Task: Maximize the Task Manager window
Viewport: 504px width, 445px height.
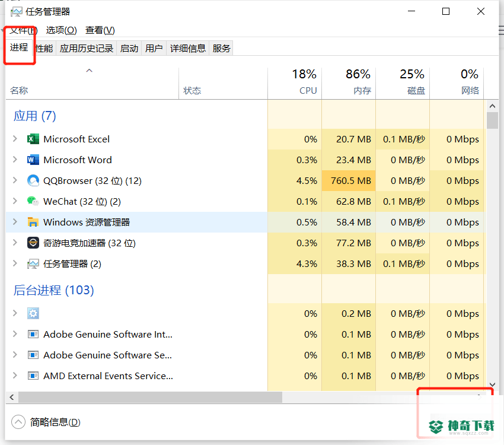Action: coord(446,12)
